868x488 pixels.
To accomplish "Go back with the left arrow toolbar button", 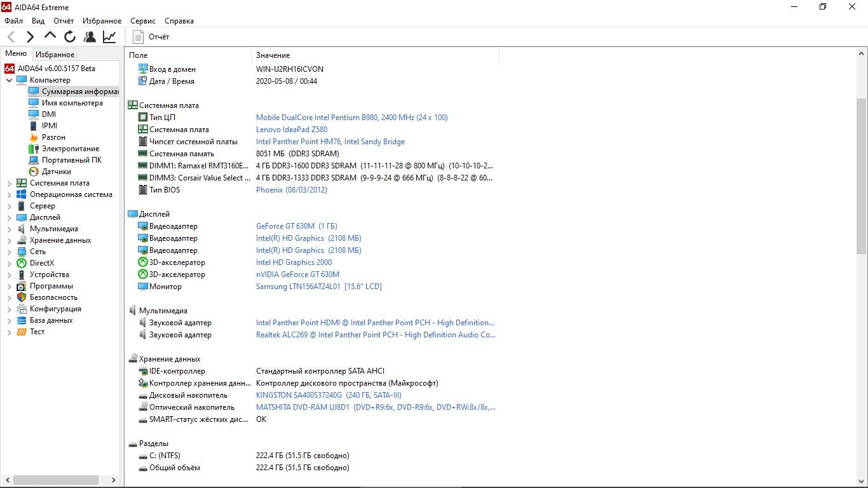I will [11, 37].
